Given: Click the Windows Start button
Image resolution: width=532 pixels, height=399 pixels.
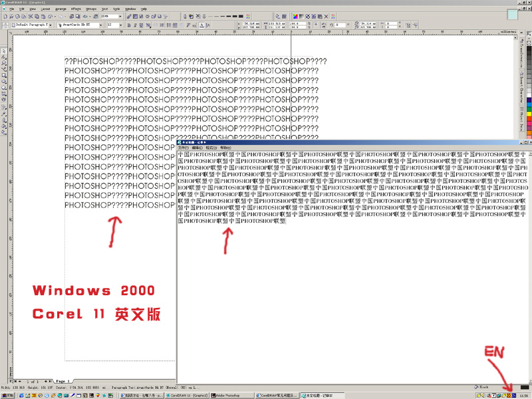Looking at the screenshot, I should click(x=8, y=396).
